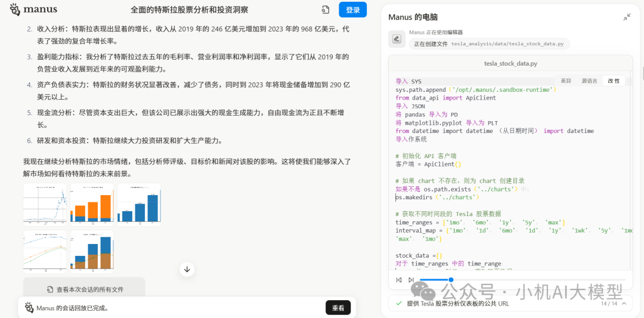Open the orange and blue bar chart thumbnail
Image resolution: width=644 pixels, height=318 pixels.
pyautogui.click(x=92, y=204)
